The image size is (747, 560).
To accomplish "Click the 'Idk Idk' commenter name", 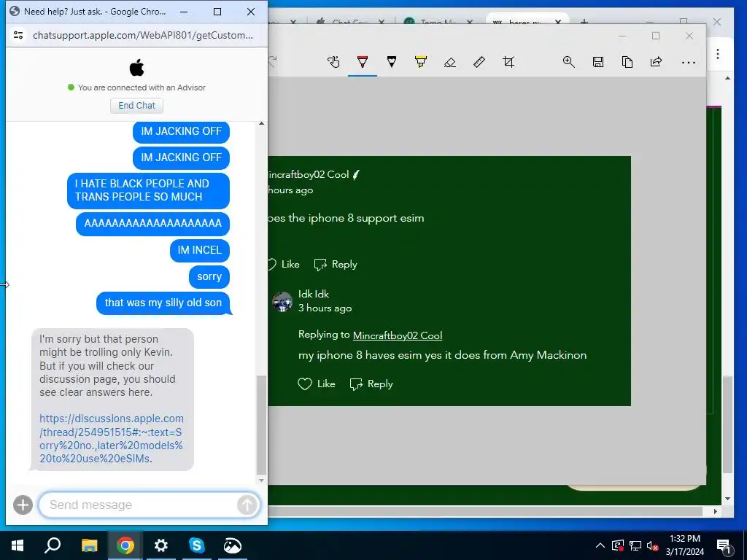I will point(314,294).
